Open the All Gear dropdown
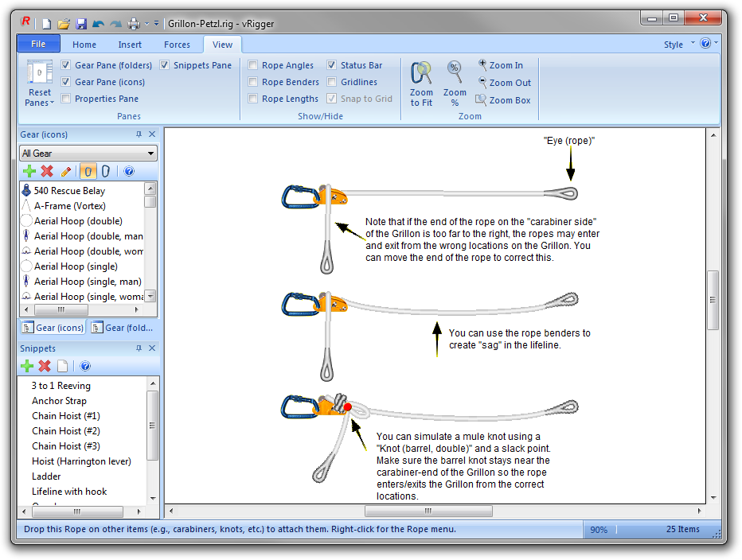 click(x=88, y=154)
